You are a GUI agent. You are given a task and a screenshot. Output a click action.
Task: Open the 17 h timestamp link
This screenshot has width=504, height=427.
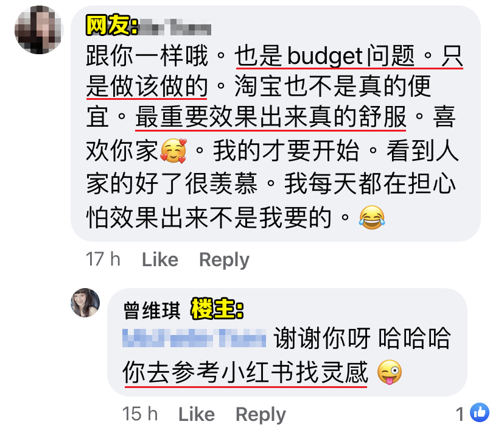pyautogui.click(x=103, y=259)
